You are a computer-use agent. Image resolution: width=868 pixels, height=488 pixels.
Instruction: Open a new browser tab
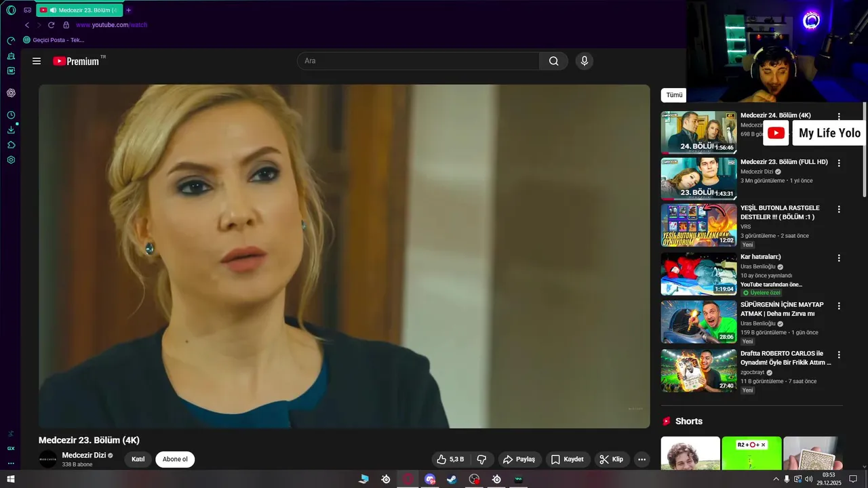click(129, 10)
